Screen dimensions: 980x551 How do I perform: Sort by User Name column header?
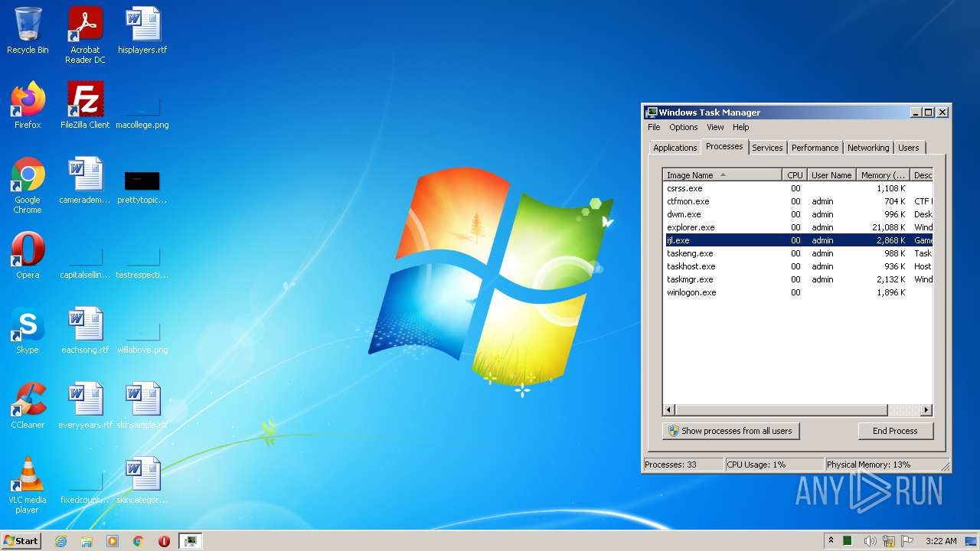point(831,175)
